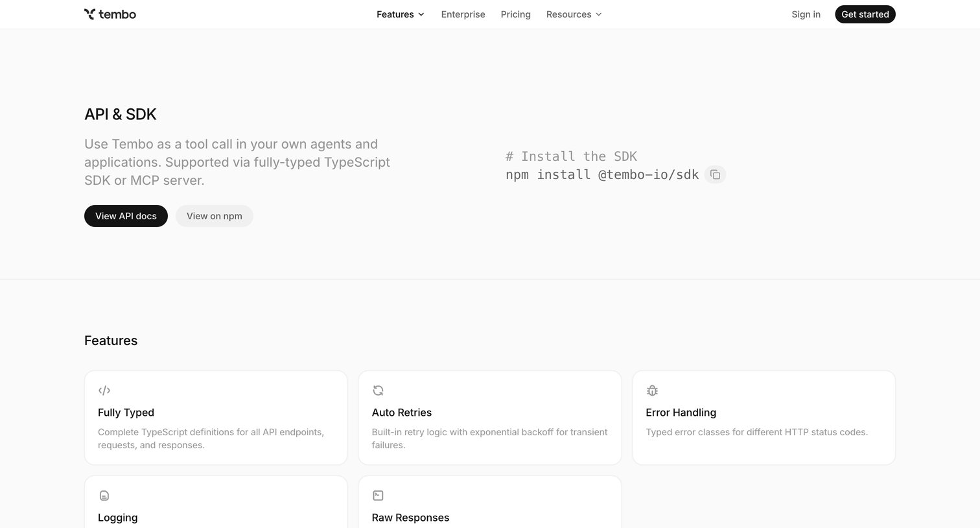The image size is (980, 528).
Task: Click the Error Handling bug icon
Action: [652, 390]
